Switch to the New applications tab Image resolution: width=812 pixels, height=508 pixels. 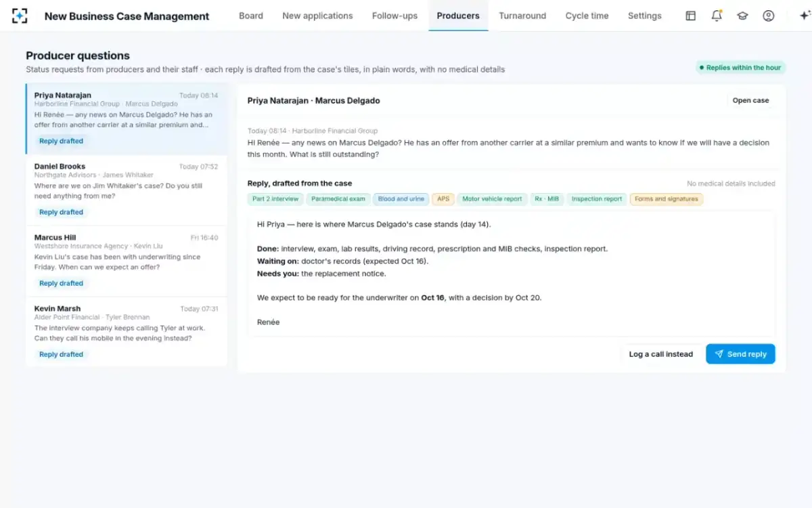click(x=317, y=16)
